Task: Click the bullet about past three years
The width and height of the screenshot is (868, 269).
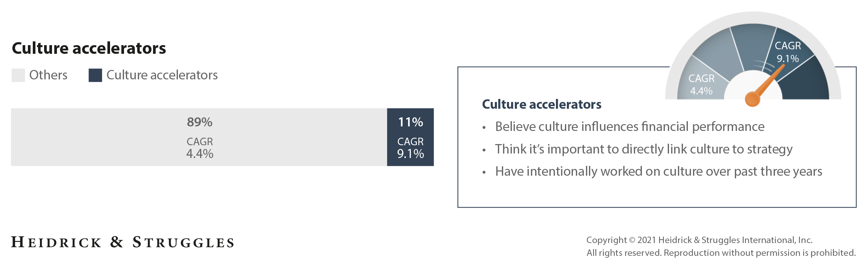Action: tap(658, 172)
